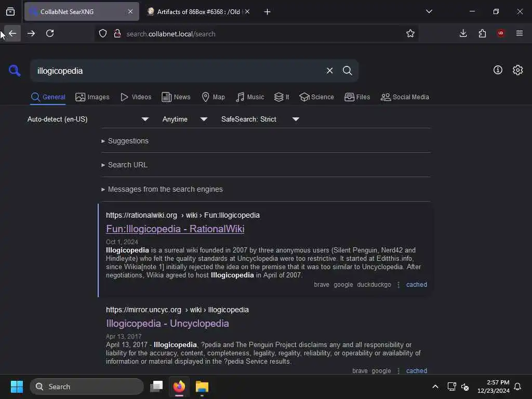Switch to Social Media category

404,97
